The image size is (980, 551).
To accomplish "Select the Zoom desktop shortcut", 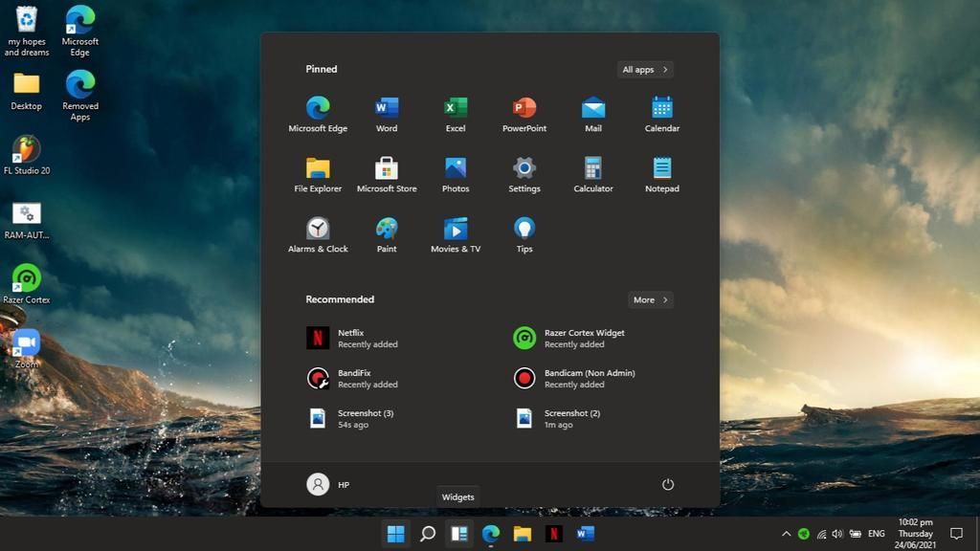I will [26, 349].
